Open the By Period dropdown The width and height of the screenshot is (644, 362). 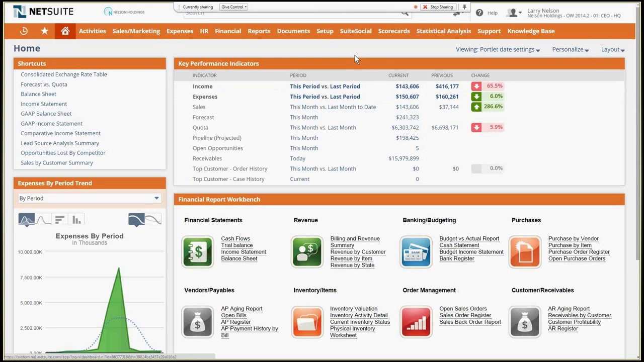coord(89,198)
